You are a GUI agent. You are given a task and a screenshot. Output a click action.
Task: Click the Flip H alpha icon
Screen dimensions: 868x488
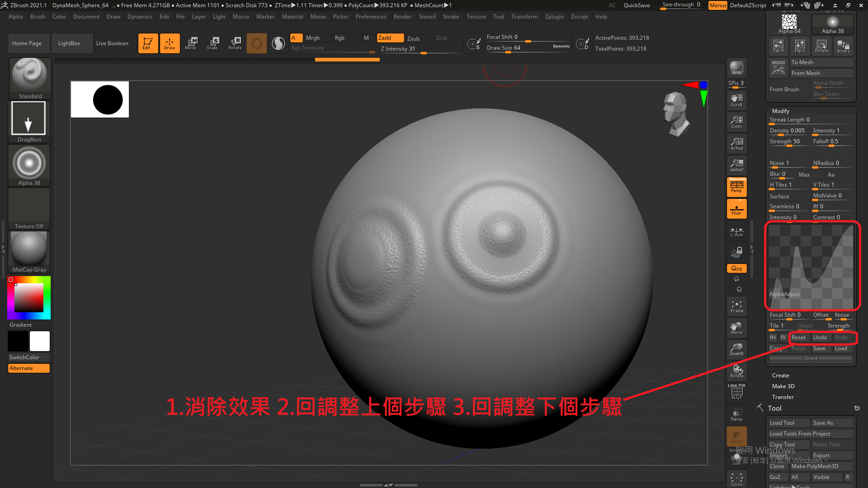pos(778,46)
